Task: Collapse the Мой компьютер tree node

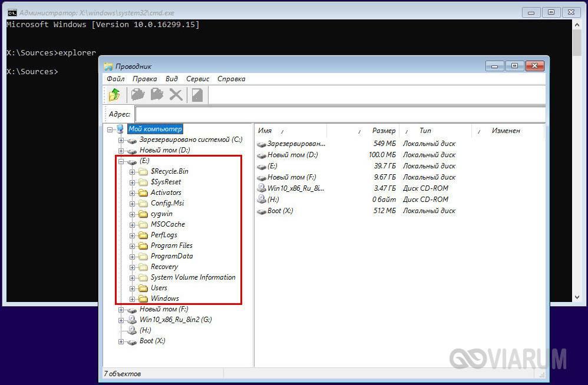Action: point(110,130)
